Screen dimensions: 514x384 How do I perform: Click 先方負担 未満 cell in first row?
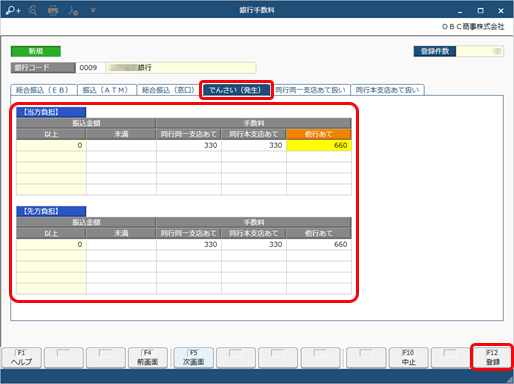tap(121, 244)
